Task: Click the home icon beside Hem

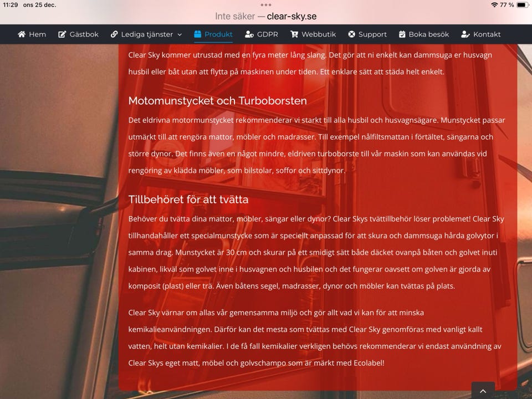Action: 22,34
